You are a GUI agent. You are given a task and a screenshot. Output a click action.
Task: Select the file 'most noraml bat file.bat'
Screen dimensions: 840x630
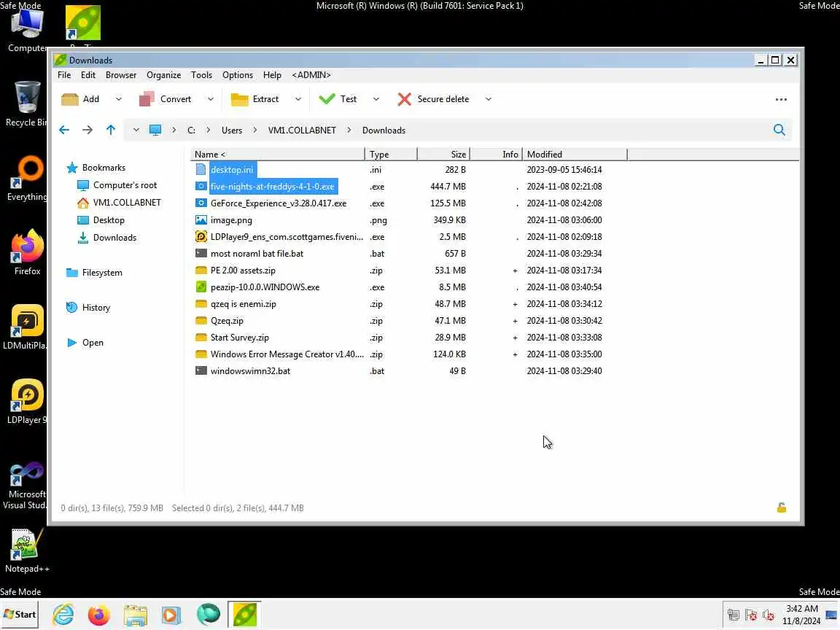257,254
